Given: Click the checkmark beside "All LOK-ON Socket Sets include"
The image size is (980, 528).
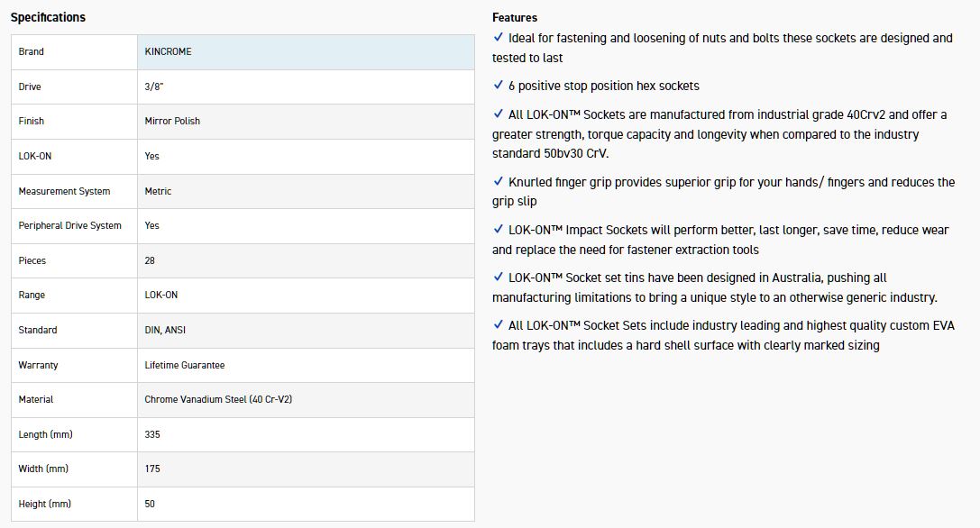Looking at the screenshot, I should click(x=499, y=325).
